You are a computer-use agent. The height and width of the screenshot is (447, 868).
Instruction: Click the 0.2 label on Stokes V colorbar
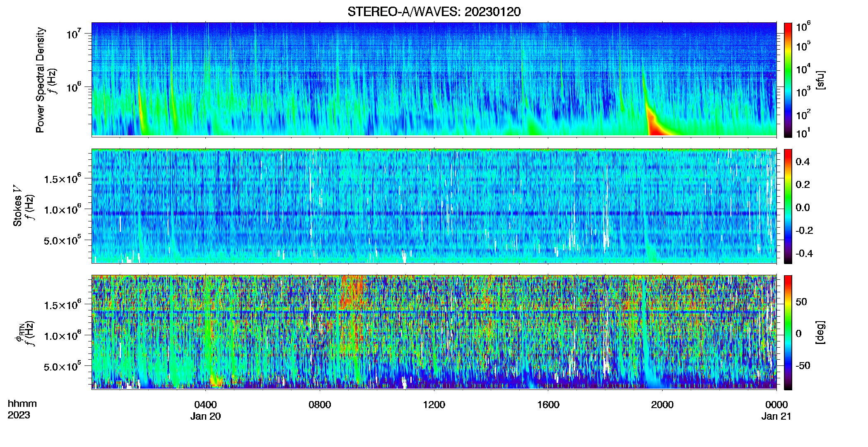(803, 185)
